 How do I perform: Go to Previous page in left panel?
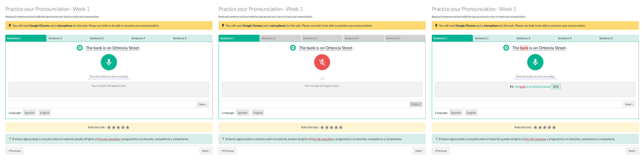14,151
